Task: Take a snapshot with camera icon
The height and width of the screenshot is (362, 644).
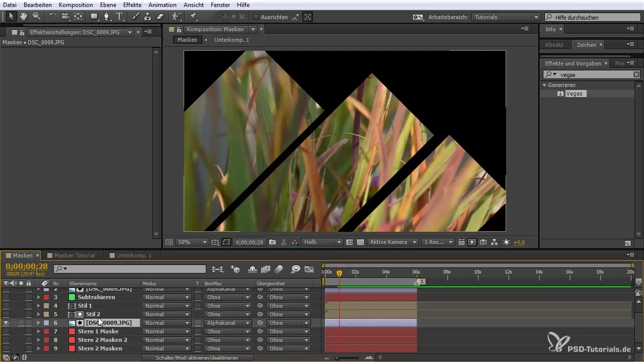Action: tap(272, 242)
